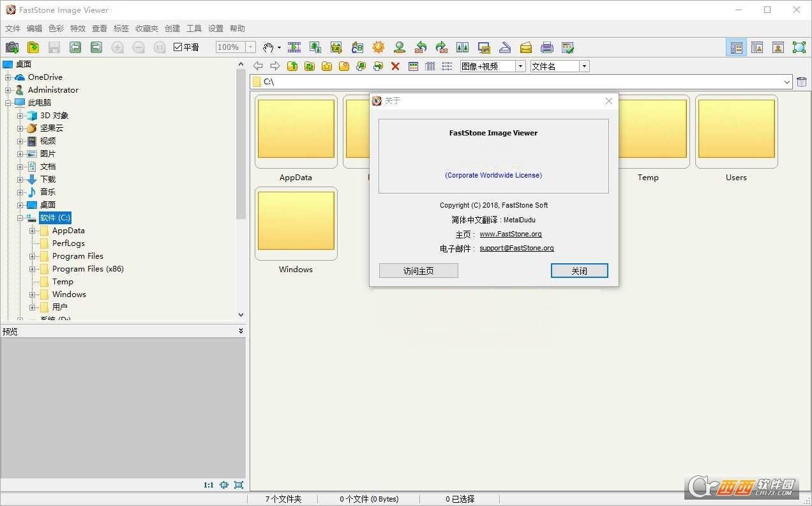Screen dimensions: 812x506
Task: Go up one folder level icon
Action: click(x=292, y=66)
